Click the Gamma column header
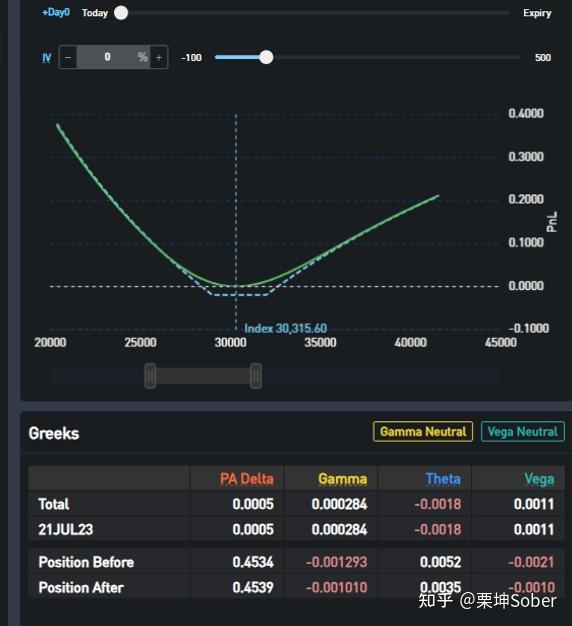 pyautogui.click(x=342, y=479)
